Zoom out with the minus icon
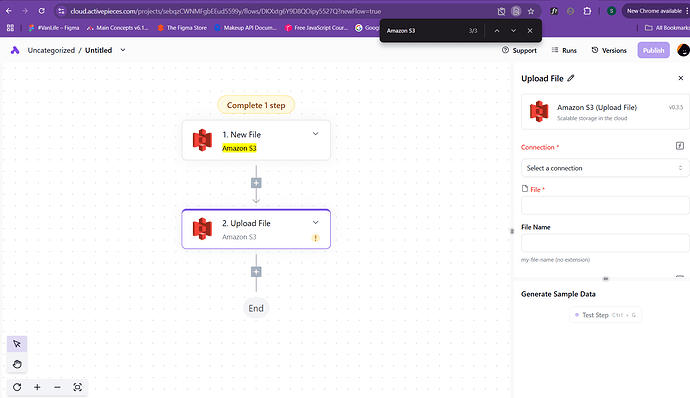The height and width of the screenshot is (398, 690). pyautogui.click(x=57, y=387)
